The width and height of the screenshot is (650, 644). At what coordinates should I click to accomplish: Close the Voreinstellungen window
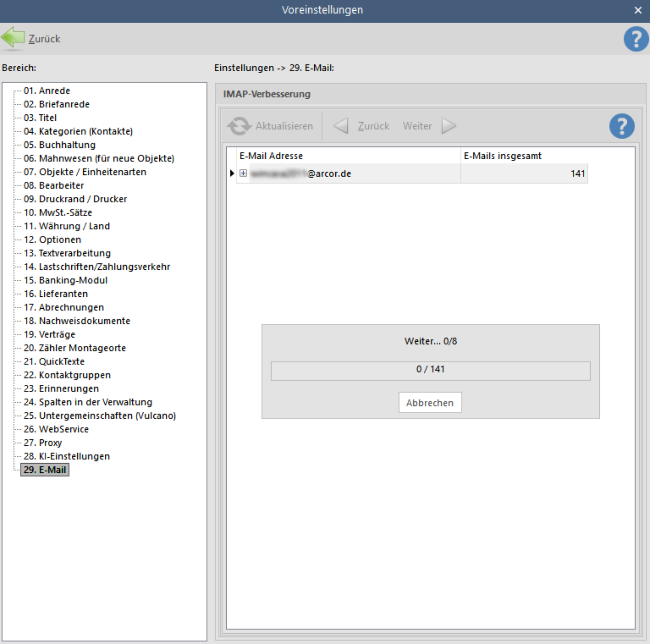(638, 10)
